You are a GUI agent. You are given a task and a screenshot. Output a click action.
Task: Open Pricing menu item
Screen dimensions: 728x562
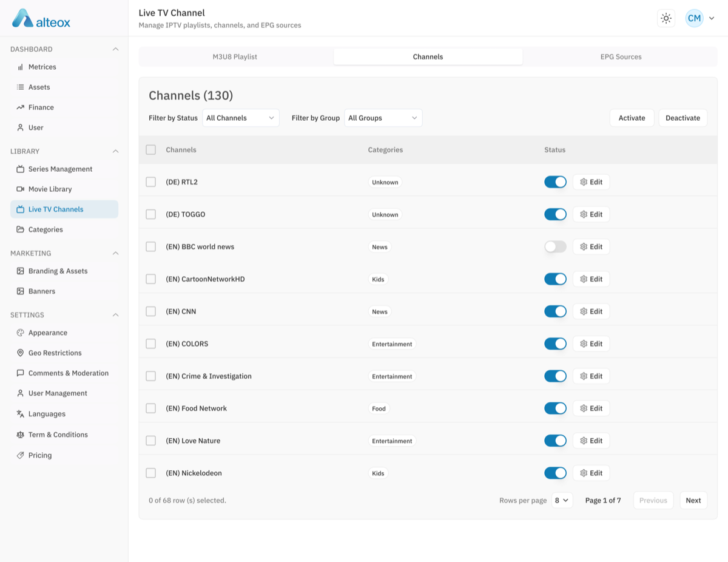(x=64, y=455)
